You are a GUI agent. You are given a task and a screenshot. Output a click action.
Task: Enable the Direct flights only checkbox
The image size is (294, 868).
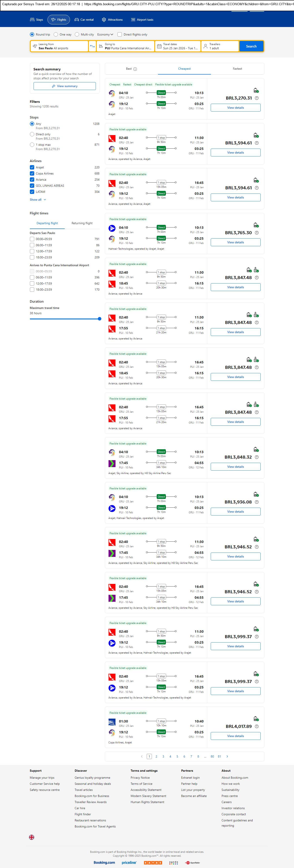[x=120, y=34]
